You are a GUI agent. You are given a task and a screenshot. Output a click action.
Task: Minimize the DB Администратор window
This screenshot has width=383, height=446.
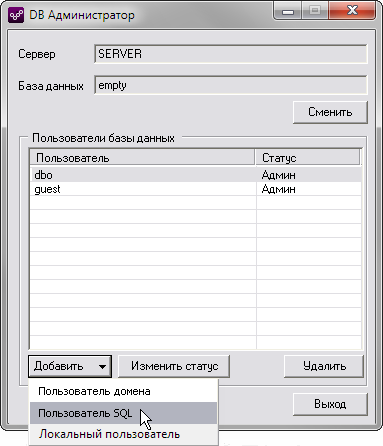coord(288,11)
